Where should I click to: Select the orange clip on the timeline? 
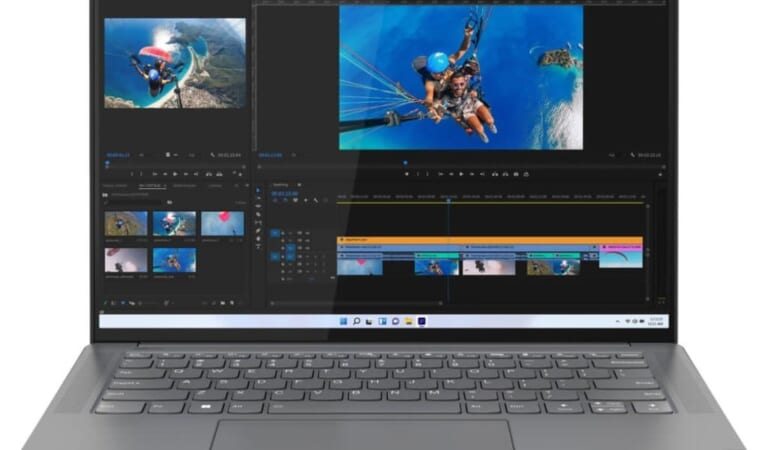pyautogui.click(x=490, y=240)
